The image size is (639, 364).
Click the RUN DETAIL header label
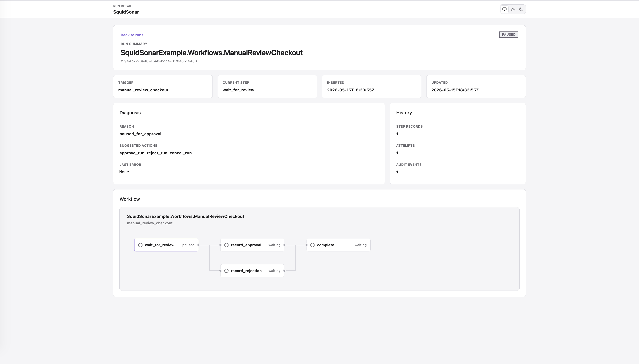coord(122,6)
